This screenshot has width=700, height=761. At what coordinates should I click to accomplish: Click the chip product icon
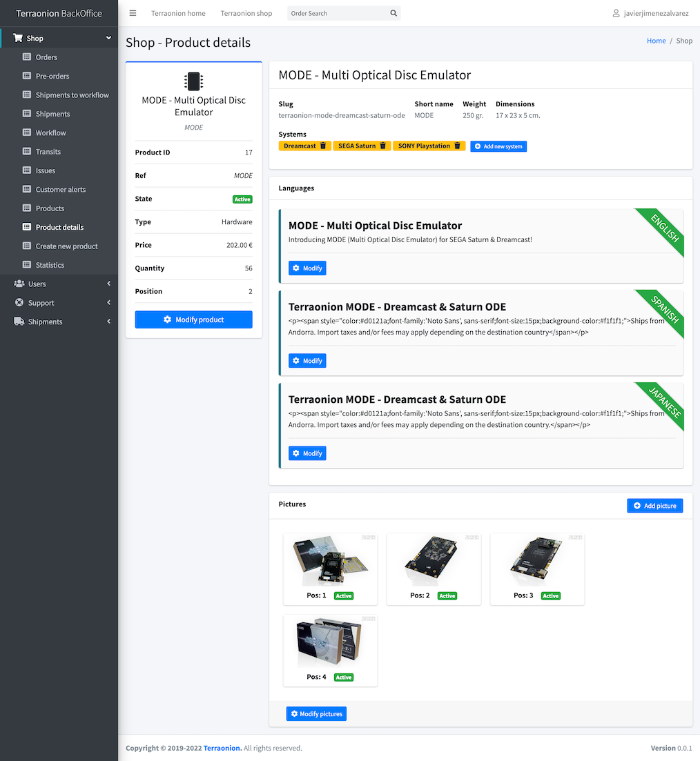[193, 81]
